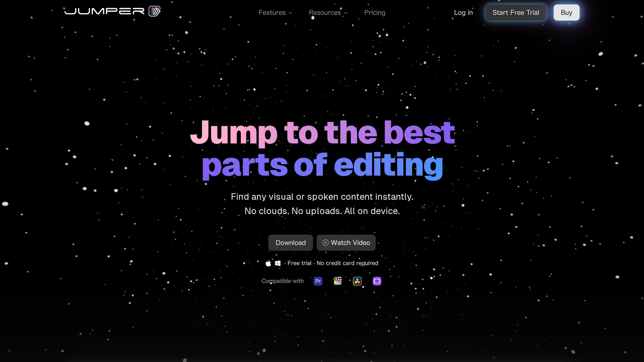Expand the Resources dropdown chevron
Screen dimensions: 644x362
point(346,13)
